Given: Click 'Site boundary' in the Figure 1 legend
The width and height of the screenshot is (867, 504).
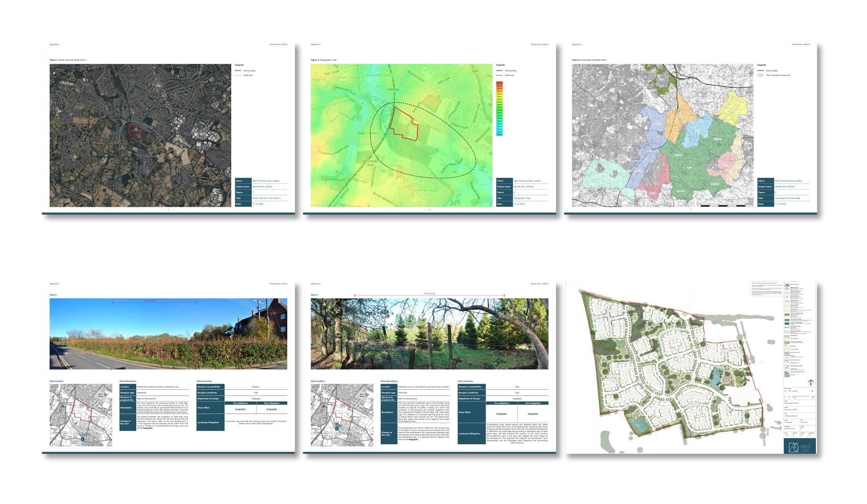Looking at the screenshot, I should [x=249, y=71].
